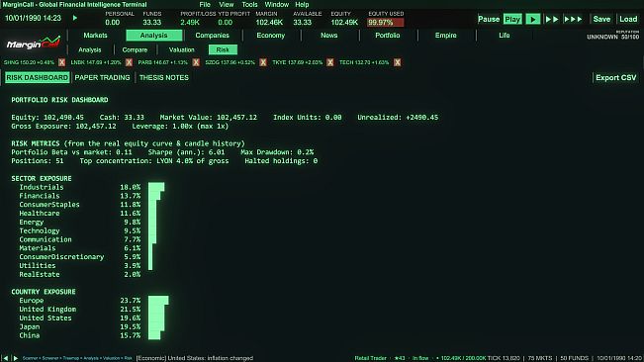Set double fast-forward speed
Screen dimensions: 644x362
click(x=551, y=20)
